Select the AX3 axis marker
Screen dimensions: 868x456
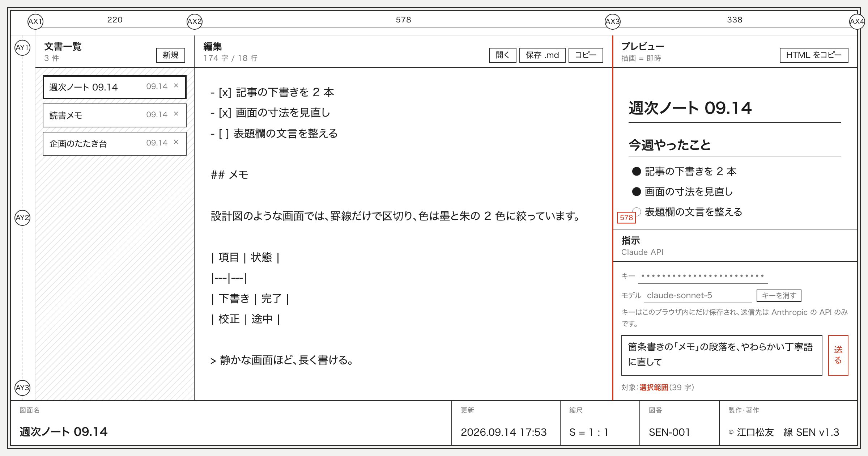tap(613, 21)
